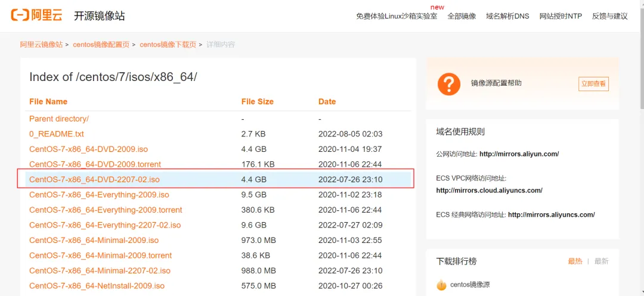Click the Date column header
Viewport: 644px width, 296px height.
(x=327, y=102)
